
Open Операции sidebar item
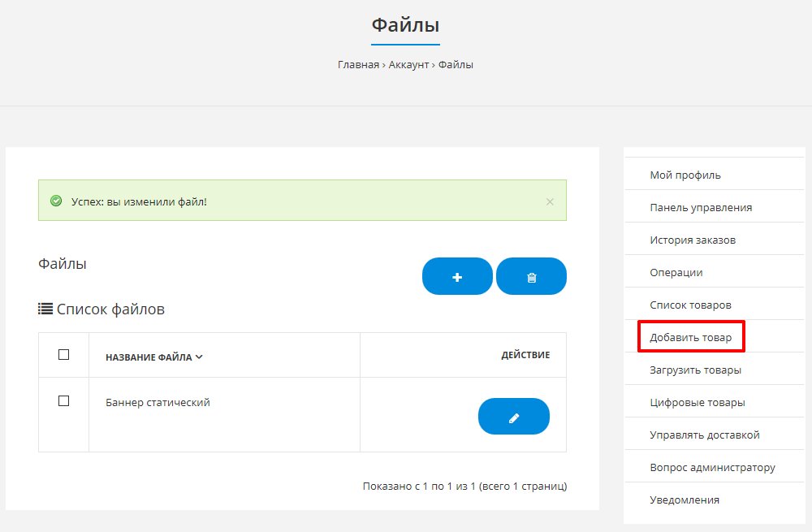point(676,272)
